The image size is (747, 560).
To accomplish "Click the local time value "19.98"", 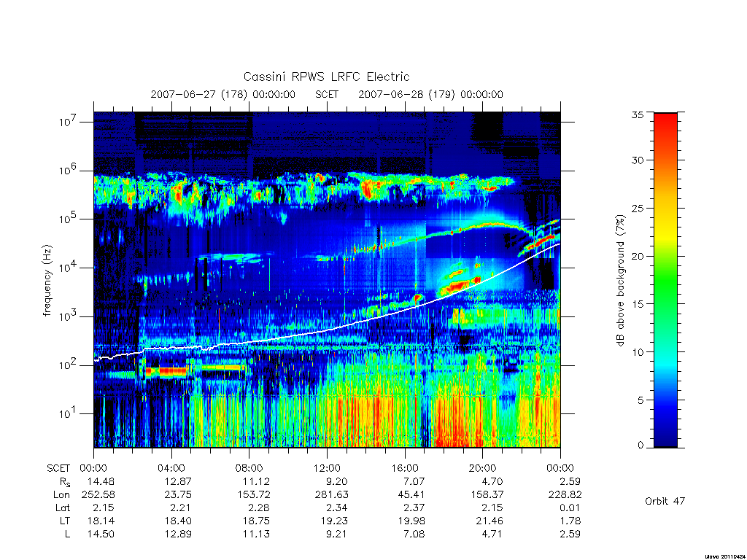I will coord(411,521).
